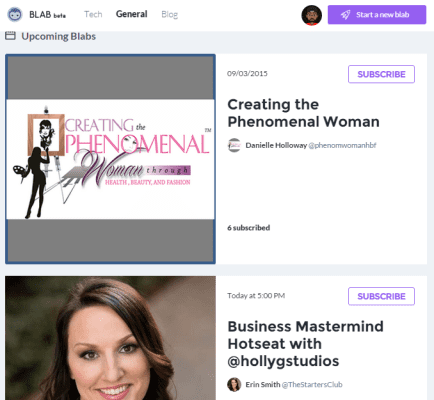
Task: Visit the @TheStartersClub handle
Action: point(312,384)
